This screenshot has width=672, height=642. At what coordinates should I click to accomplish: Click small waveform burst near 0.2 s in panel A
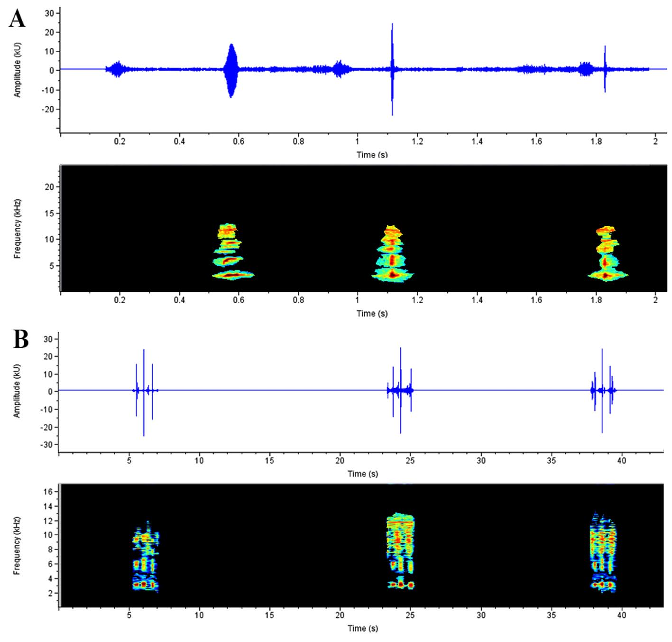click(x=117, y=69)
